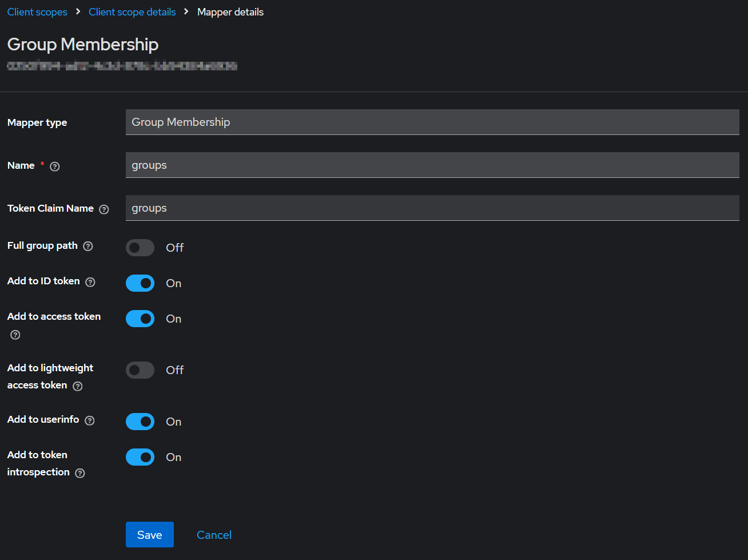The image size is (748, 560).
Task: Disable Add to ID token switch
Action: coord(140,283)
